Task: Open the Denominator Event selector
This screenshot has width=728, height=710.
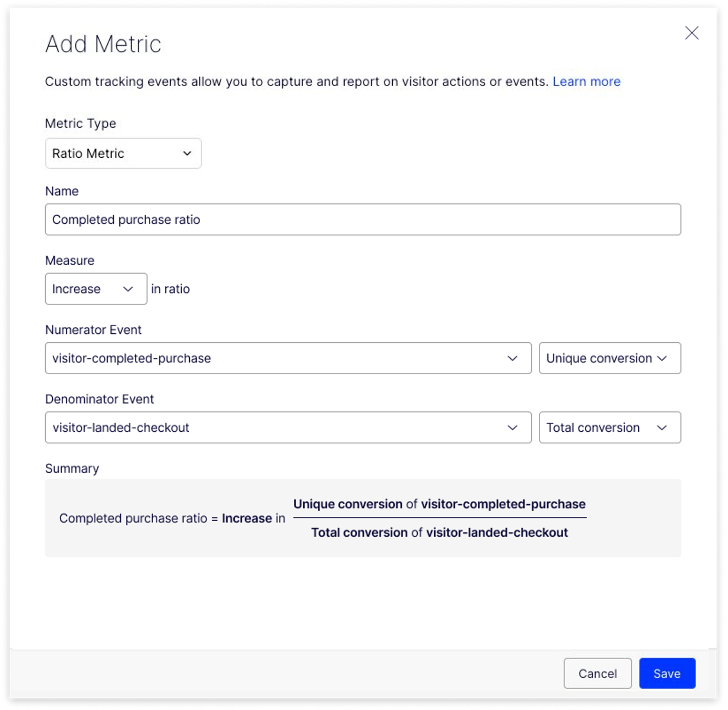Action: tap(288, 428)
